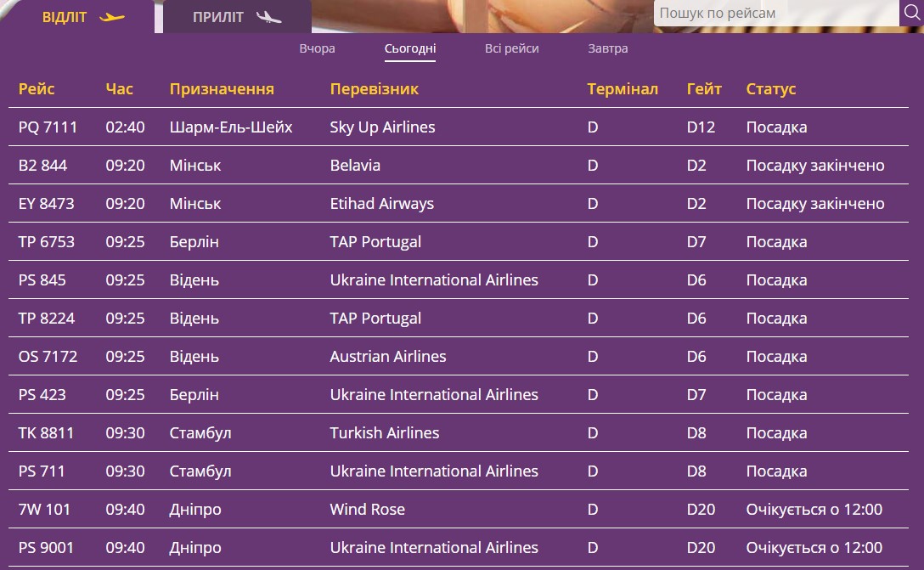The width and height of the screenshot is (924, 570).
Task: Open the ПРИЛІТ arrivals tab
Action: coord(218,17)
